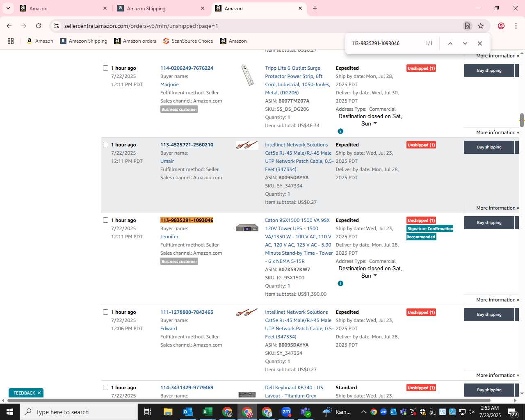Open order 114-0206249-7676224 link

tap(187, 68)
